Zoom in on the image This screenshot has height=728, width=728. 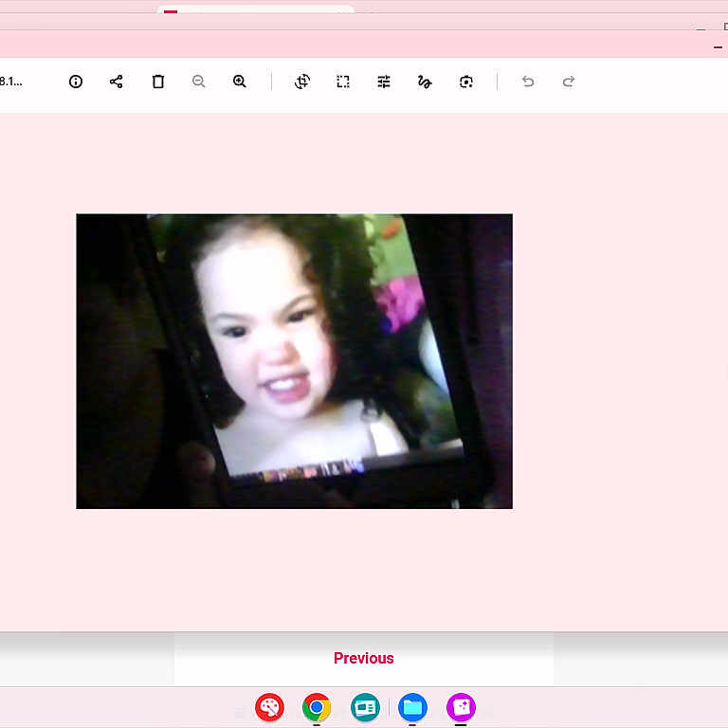pyautogui.click(x=240, y=82)
